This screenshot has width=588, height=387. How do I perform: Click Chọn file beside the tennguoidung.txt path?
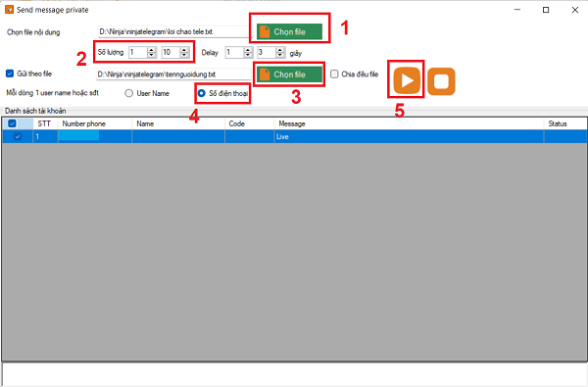(x=289, y=74)
